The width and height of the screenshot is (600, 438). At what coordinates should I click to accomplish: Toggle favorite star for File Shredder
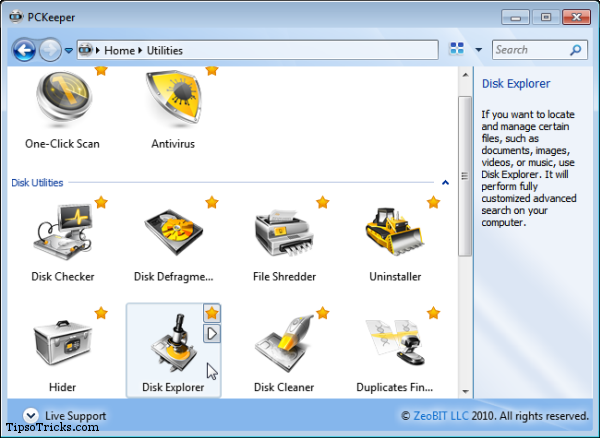323,202
